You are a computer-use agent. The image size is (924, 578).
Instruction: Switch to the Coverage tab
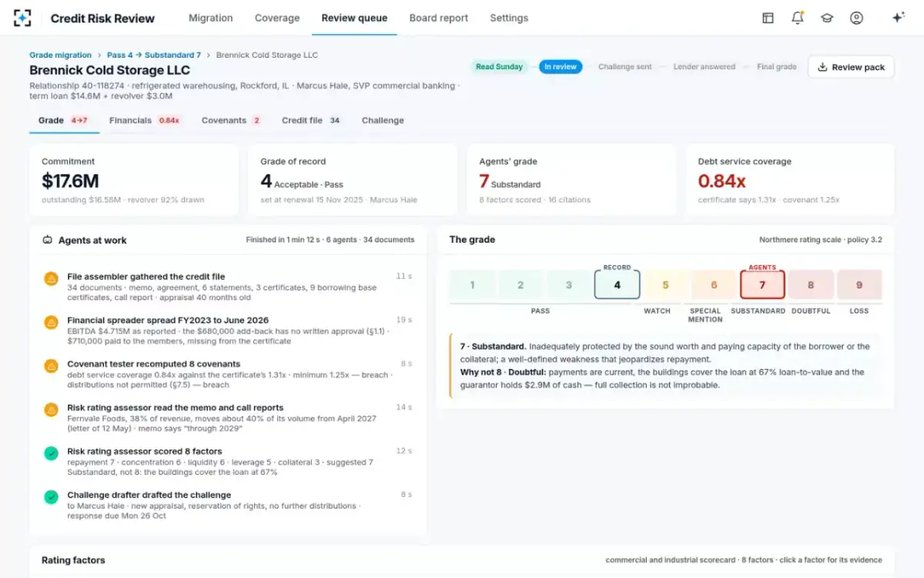pos(277,18)
